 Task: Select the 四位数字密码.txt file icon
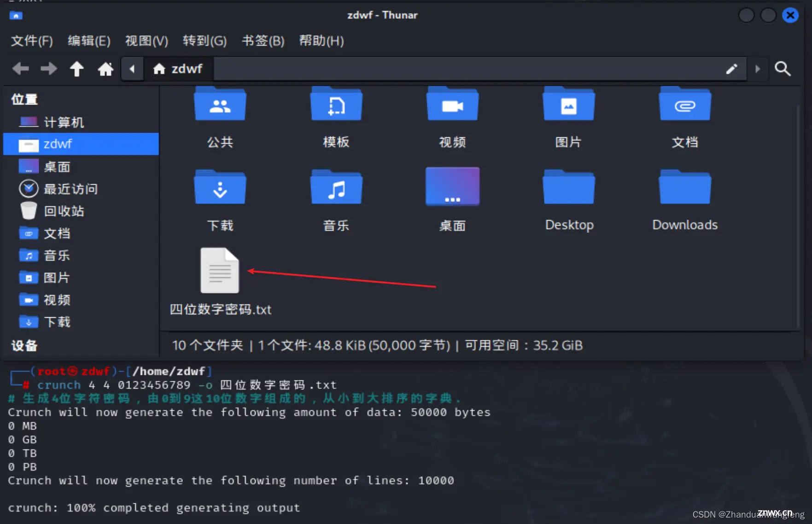[220, 270]
